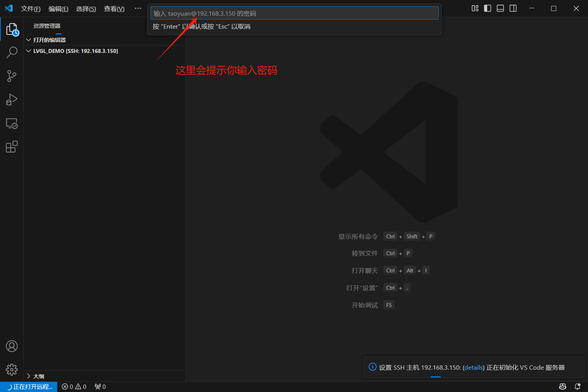This screenshot has width=588, height=392.
Task: Open the overflow menu ellipsis
Action: tap(138, 8)
